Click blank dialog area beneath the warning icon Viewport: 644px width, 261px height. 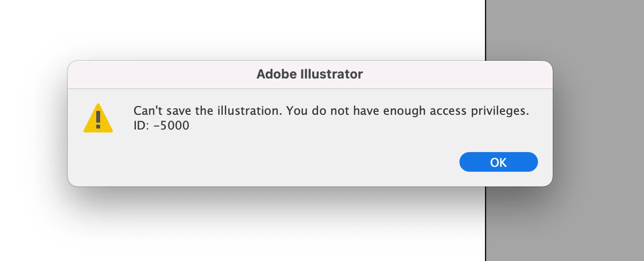pyautogui.click(x=98, y=159)
